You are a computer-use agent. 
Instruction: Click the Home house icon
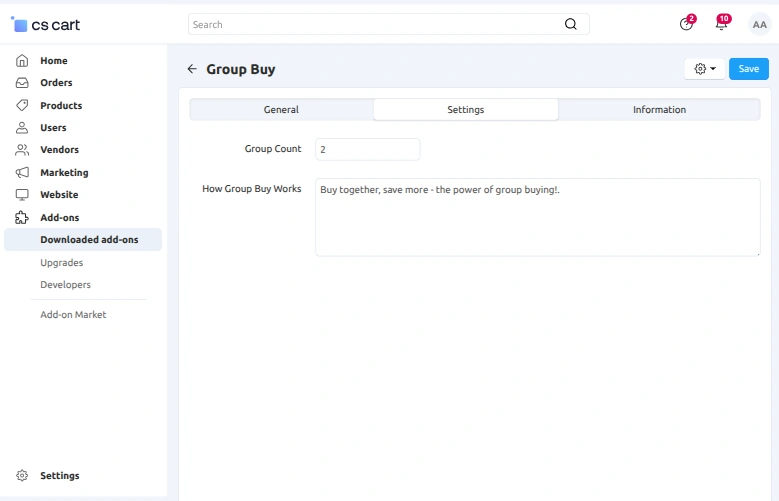point(22,61)
